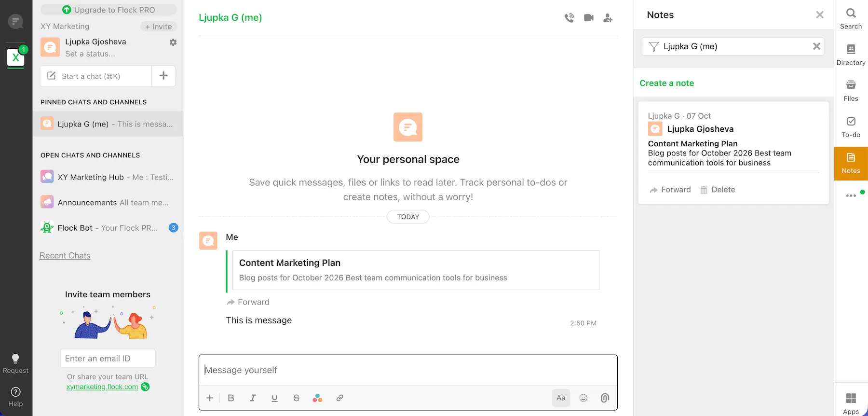868x416 pixels.
Task: Open Request lightbulb in left rail
Action: click(15, 363)
